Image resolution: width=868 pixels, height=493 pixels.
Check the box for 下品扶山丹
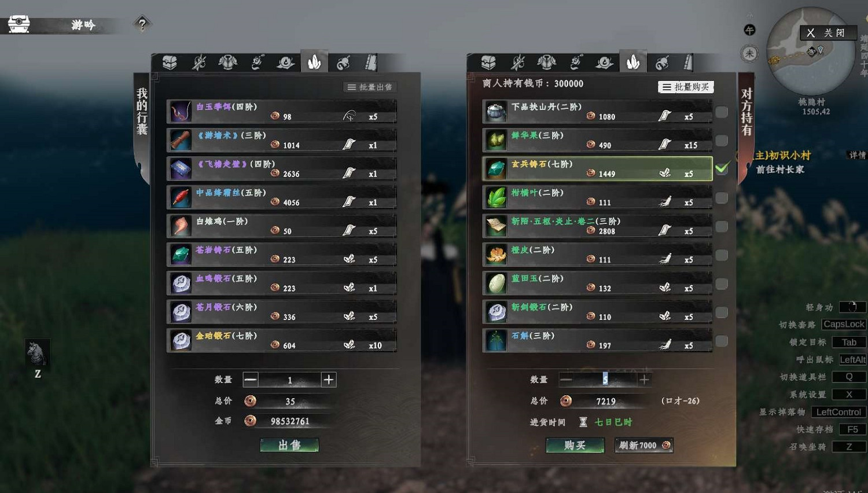(722, 112)
